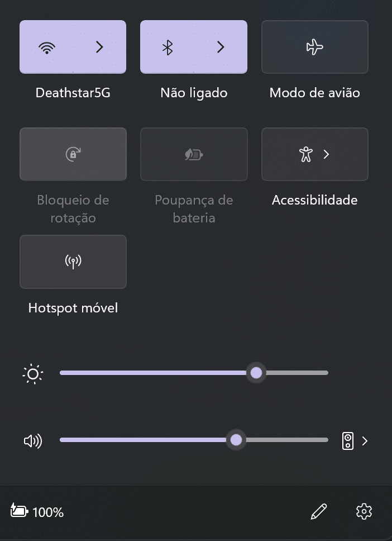The width and height of the screenshot is (392, 541).
Task: Toggle the Wi-Fi icon button
Action: pos(47,48)
